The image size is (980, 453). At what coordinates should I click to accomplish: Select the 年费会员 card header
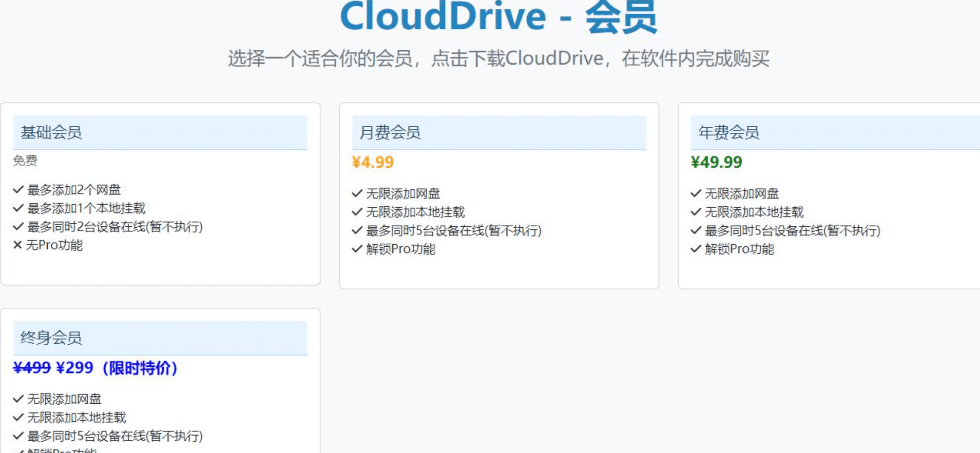pos(835,133)
